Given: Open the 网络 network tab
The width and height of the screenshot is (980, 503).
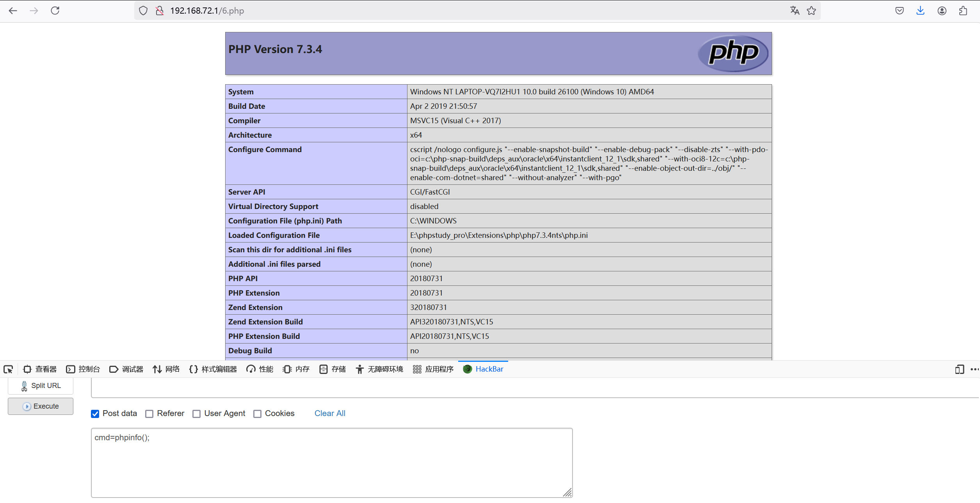Looking at the screenshot, I should point(166,369).
